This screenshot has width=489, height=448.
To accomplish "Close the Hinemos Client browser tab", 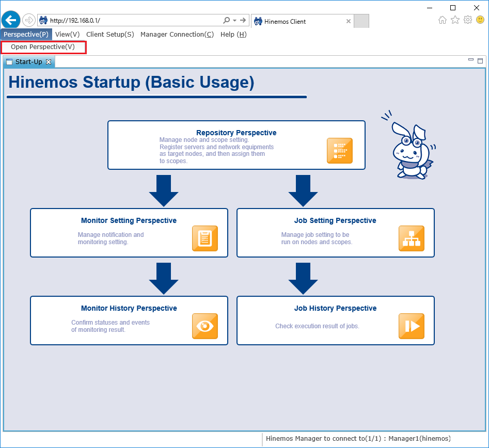I will (x=349, y=21).
